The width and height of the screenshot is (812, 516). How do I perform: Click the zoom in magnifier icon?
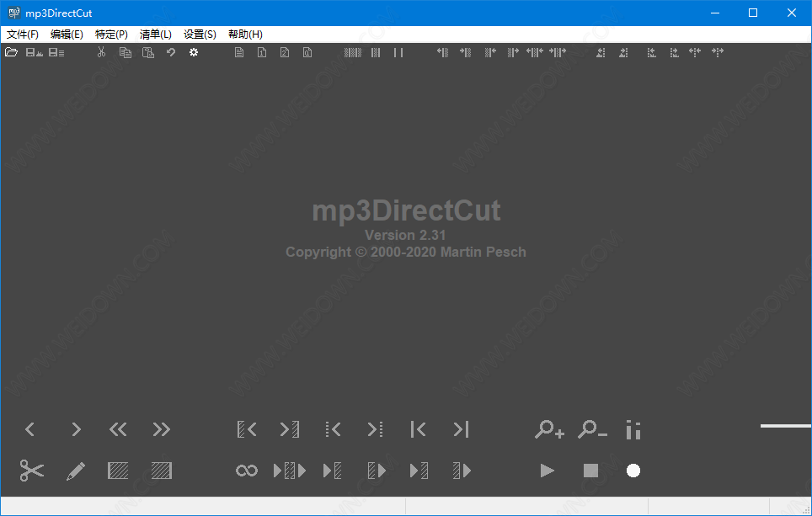(549, 430)
